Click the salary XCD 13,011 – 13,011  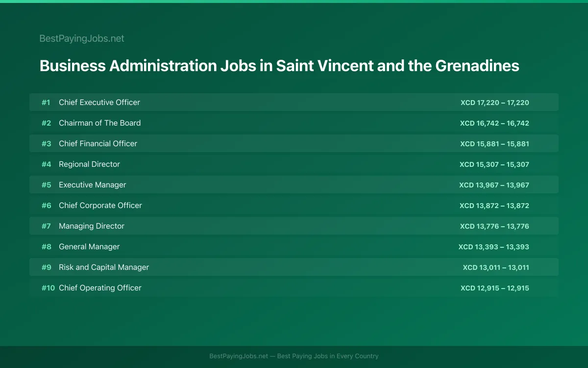[496, 267]
